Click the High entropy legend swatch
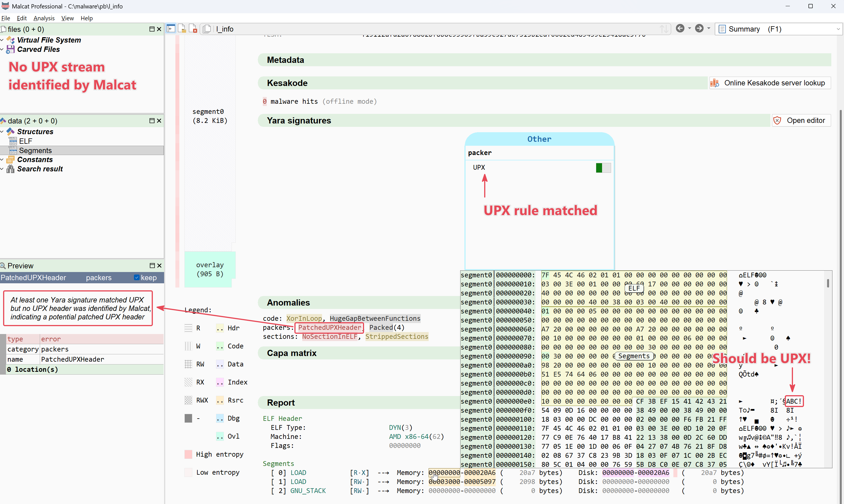Screen dimensions: 844x504 point(188,454)
